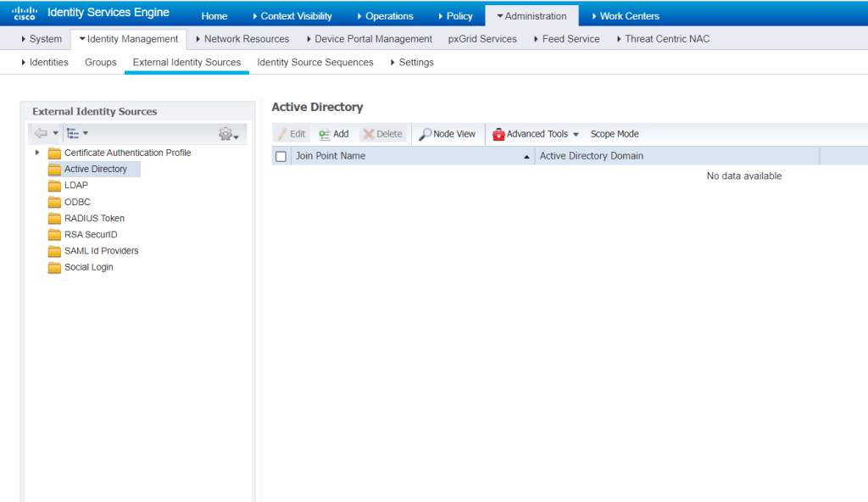Click the SAML Id Providers folder icon
The height and width of the screenshot is (502, 868).
coord(54,251)
